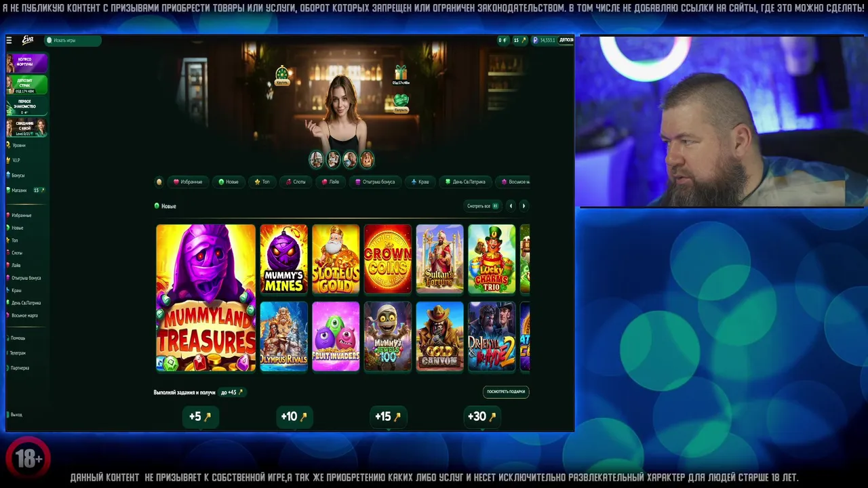Select the second girl avatar under the host
The image size is (868, 488).
point(333,159)
